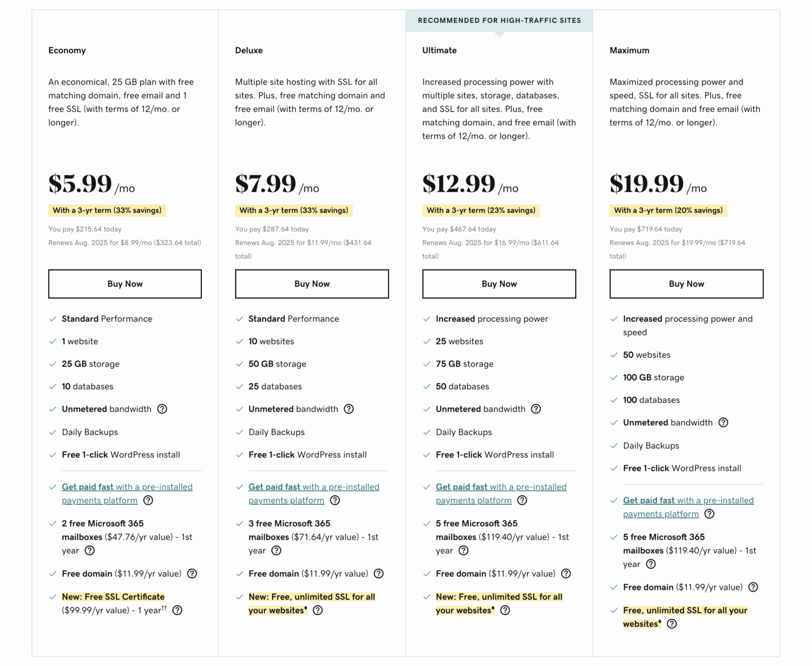Click Buy Now for Deluxe plan

312,284
